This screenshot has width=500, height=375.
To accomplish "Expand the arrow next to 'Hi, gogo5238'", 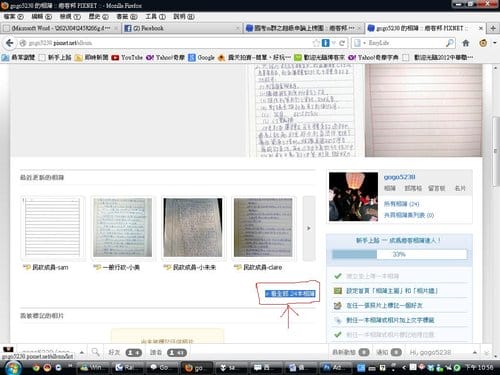I will click(x=475, y=352).
